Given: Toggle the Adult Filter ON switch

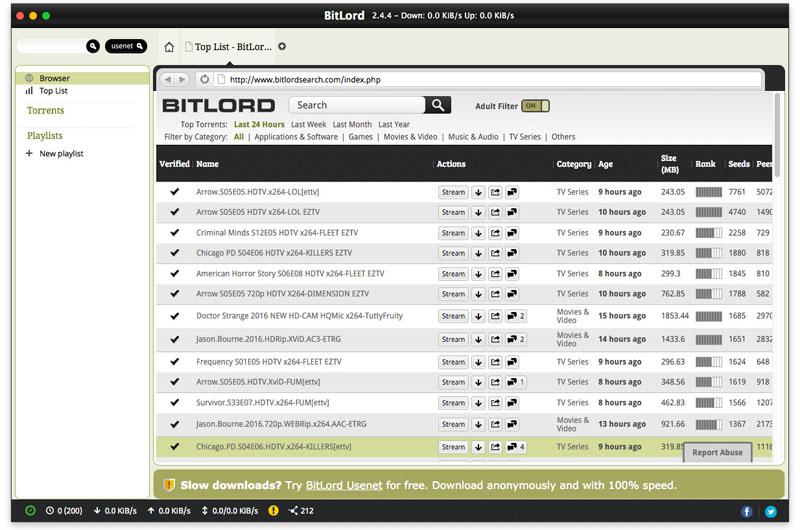Looking at the screenshot, I should (535, 106).
